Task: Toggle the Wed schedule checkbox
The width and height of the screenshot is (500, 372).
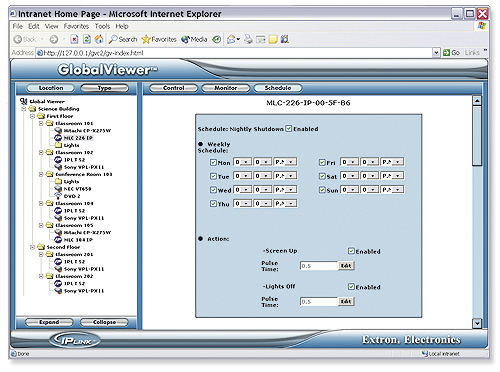Action: tap(213, 190)
